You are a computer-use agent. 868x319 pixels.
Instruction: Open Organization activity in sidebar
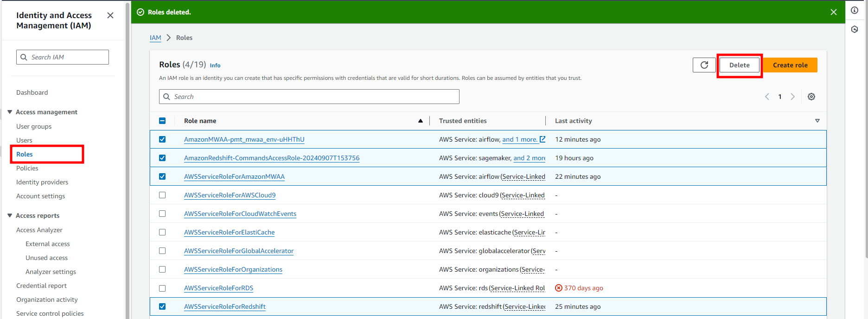click(47, 299)
